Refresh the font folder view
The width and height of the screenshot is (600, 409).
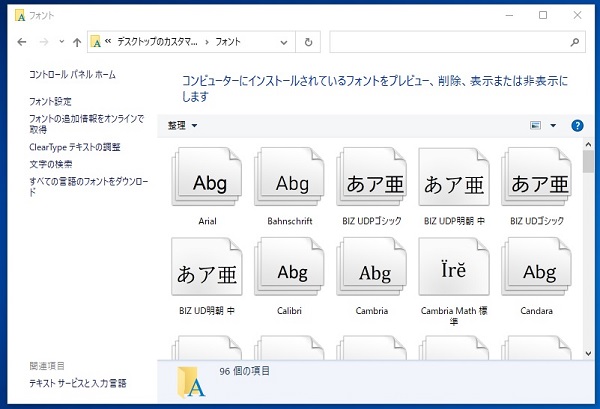click(308, 42)
